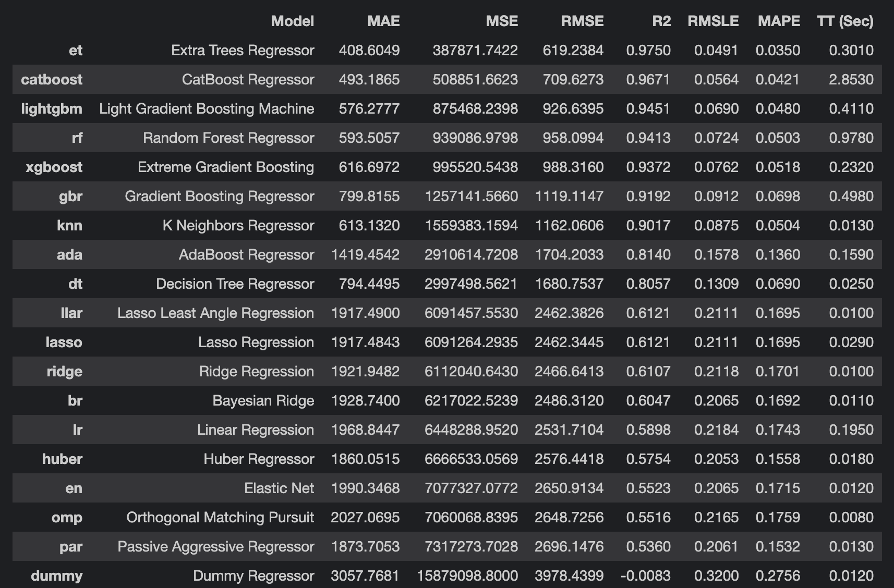Select the 'knn' row index

point(69,225)
